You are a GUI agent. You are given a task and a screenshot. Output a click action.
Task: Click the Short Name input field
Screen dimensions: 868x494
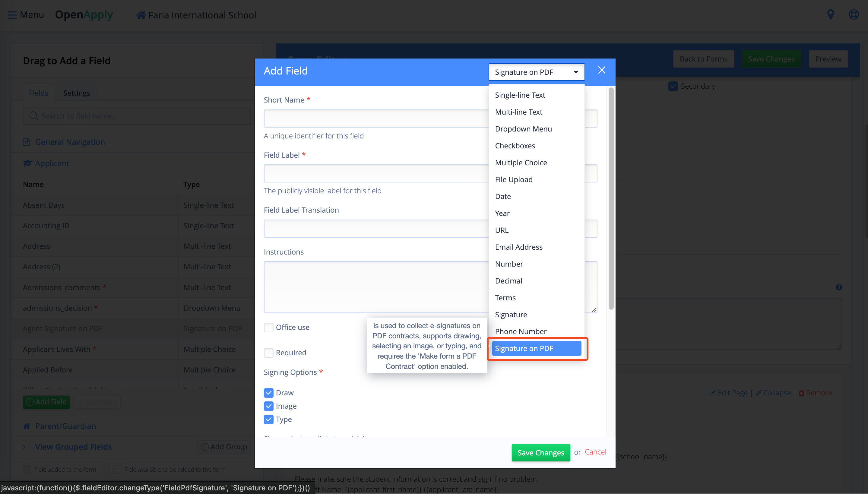click(x=376, y=119)
